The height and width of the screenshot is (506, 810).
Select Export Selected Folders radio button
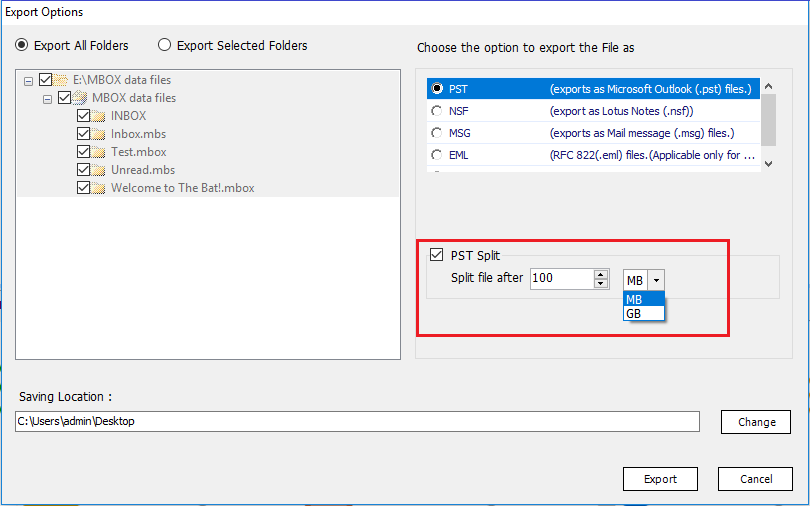[164, 45]
